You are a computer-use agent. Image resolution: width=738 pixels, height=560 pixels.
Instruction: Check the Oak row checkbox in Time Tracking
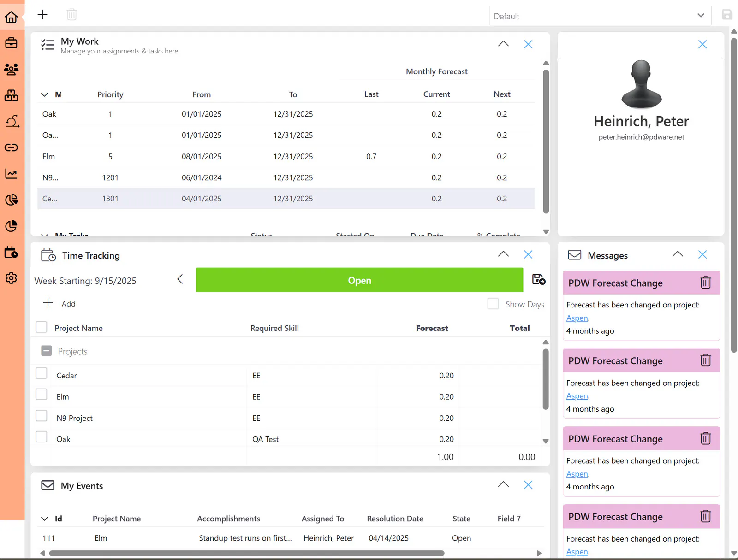(x=42, y=437)
